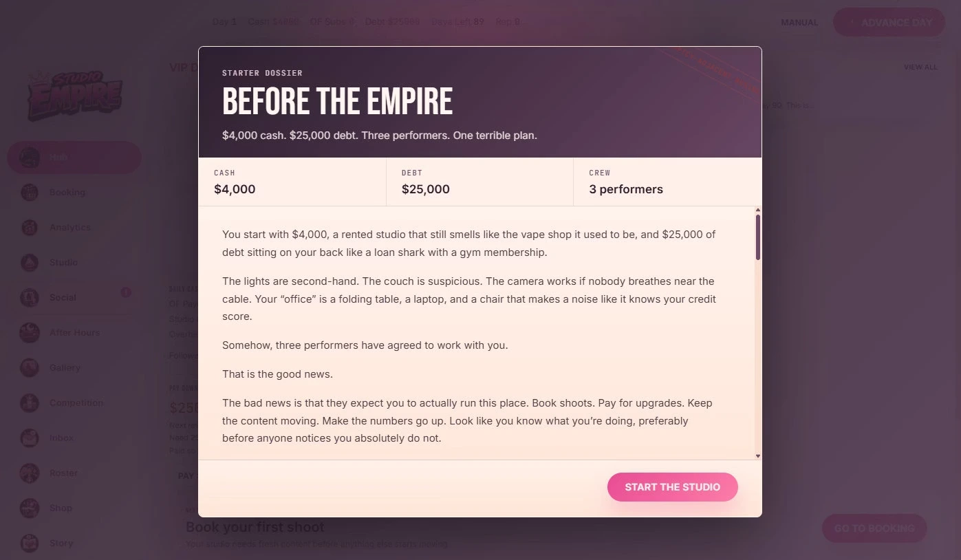Click the Inbox sidebar icon
The width and height of the screenshot is (961, 560).
[x=30, y=438]
